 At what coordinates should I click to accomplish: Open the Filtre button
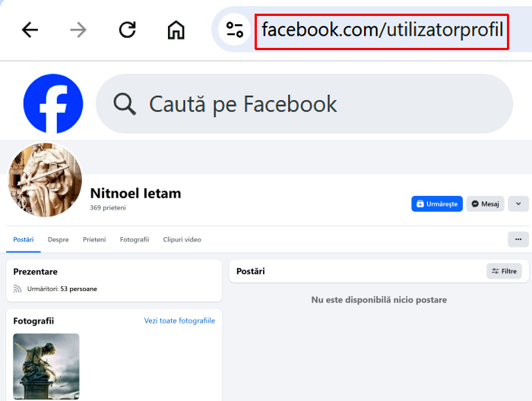click(504, 271)
